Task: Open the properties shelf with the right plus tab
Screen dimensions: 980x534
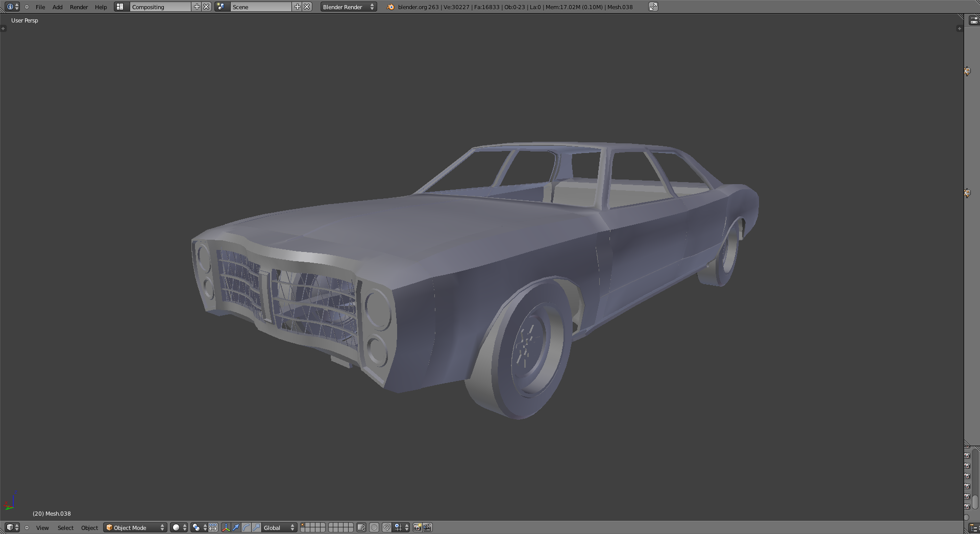Action: [x=960, y=29]
